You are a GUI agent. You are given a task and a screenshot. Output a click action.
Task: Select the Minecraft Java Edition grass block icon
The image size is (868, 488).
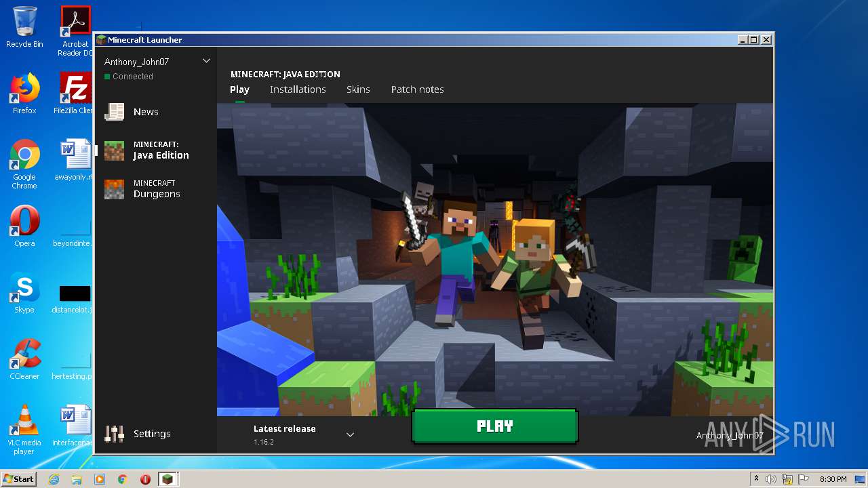(114, 150)
